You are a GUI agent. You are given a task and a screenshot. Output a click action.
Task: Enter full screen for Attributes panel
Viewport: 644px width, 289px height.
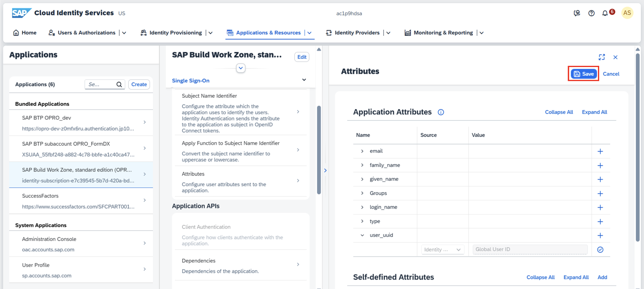[602, 57]
